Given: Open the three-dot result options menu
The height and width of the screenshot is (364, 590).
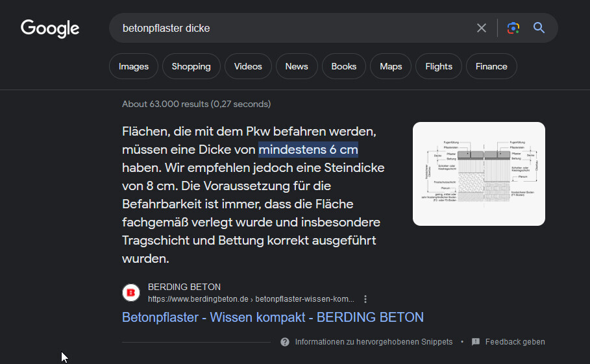Looking at the screenshot, I should coord(365,299).
